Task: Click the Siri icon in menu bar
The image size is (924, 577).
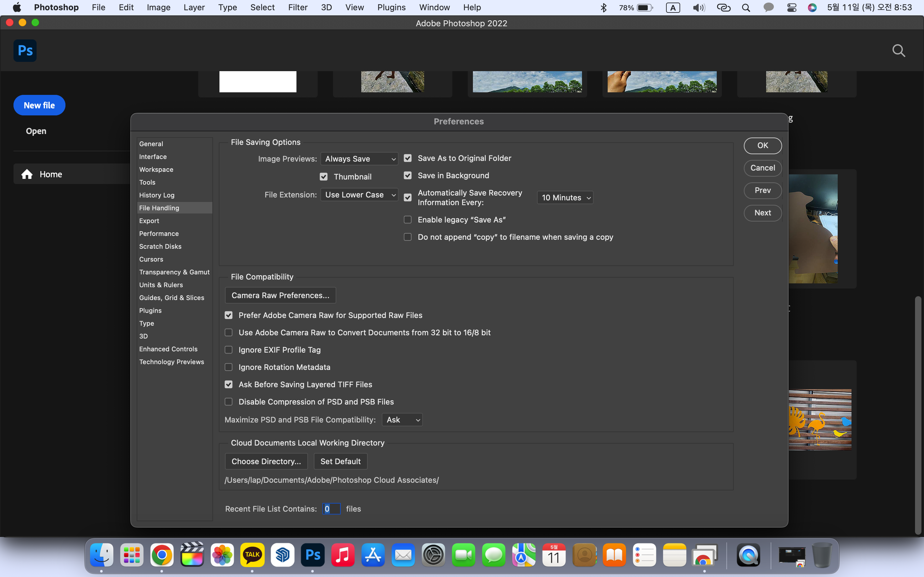Action: tap(812, 8)
